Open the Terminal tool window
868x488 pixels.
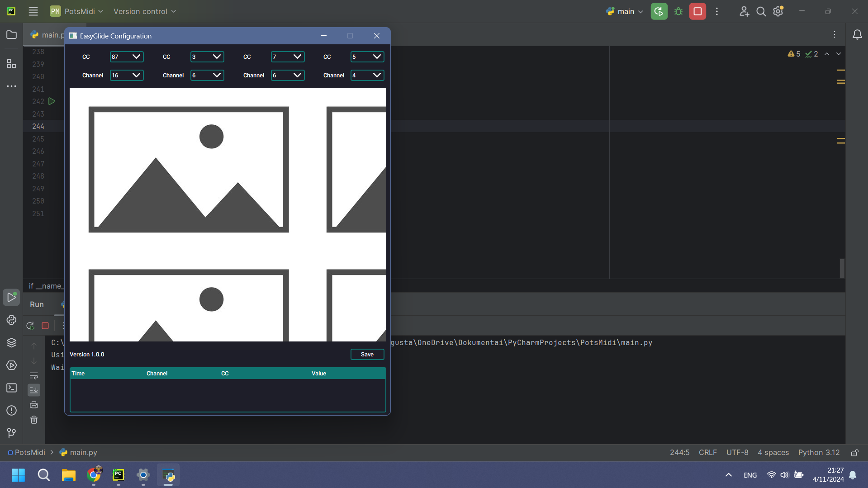click(x=11, y=388)
